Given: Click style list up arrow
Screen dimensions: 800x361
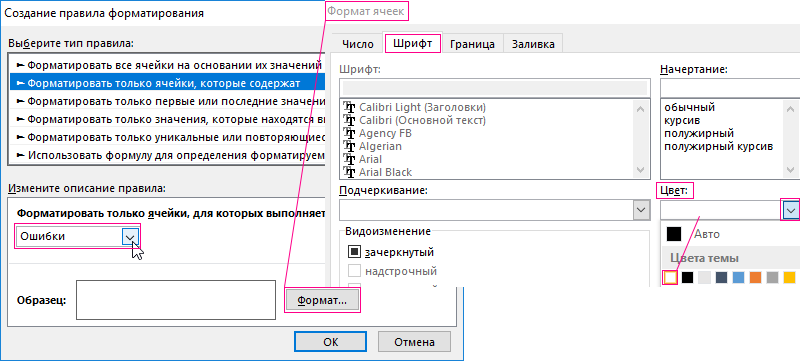Looking at the screenshot, I should pyautogui.click(x=791, y=109).
